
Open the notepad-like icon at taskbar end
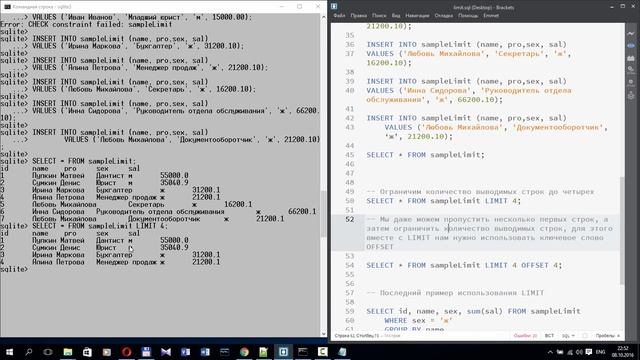coord(342,352)
